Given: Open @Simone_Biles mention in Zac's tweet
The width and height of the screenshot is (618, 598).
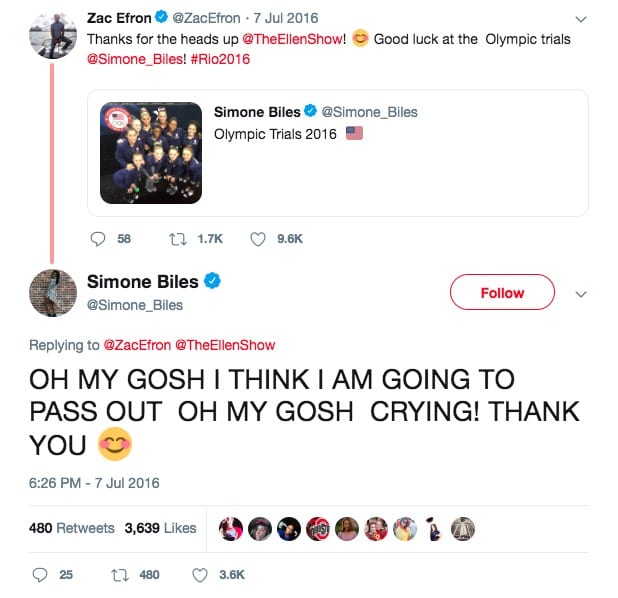Looking at the screenshot, I should pos(135,59).
